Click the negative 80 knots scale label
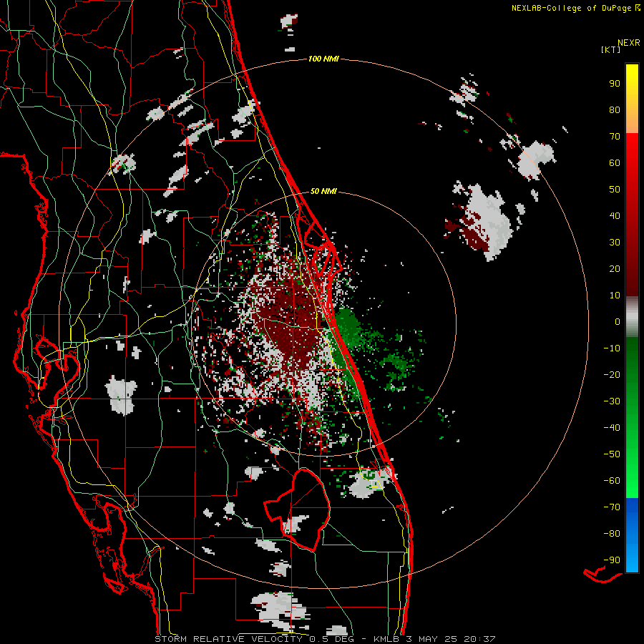 [612, 534]
